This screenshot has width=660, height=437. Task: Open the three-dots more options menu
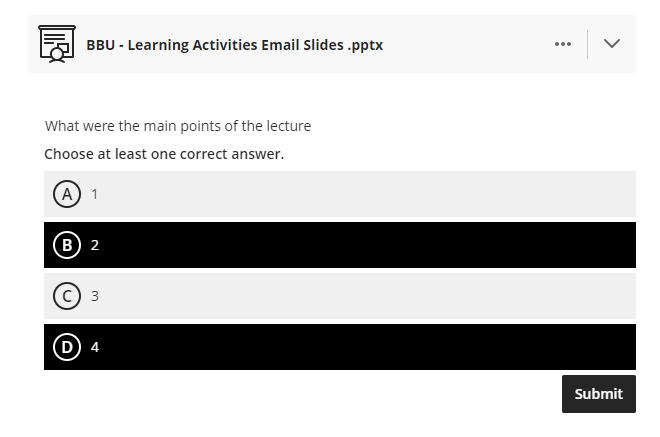tap(563, 44)
